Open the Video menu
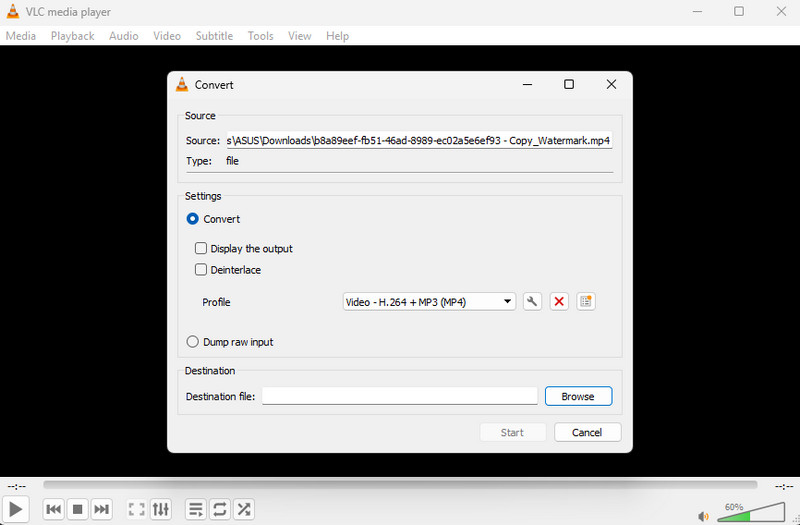This screenshot has width=800, height=525. [167, 36]
